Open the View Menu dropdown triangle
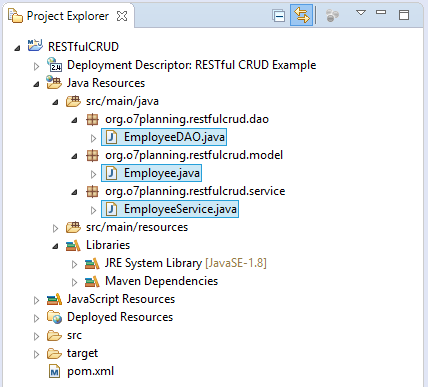Viewport: 428px width, 387px height. coord(361,13)
